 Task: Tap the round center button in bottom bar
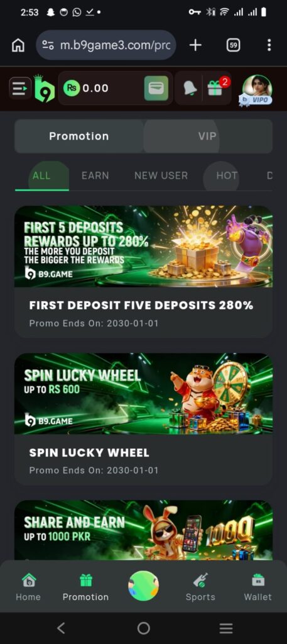(143, 586)
